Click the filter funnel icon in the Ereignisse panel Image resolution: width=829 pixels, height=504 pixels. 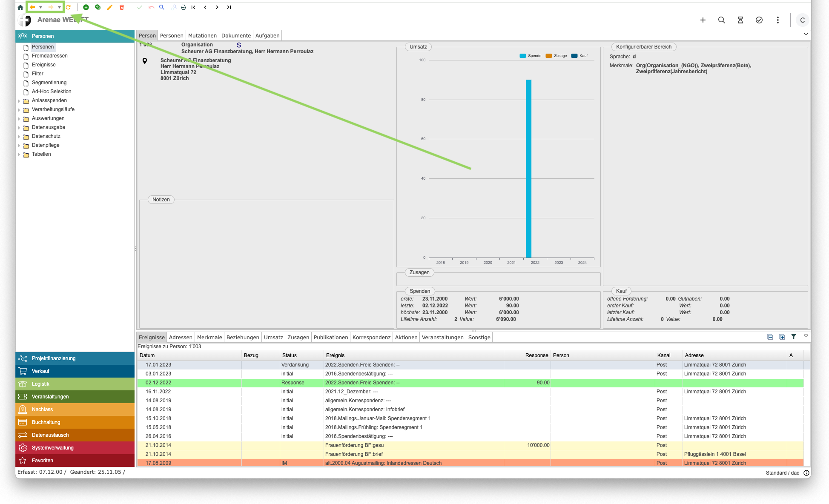click(794, 337)
